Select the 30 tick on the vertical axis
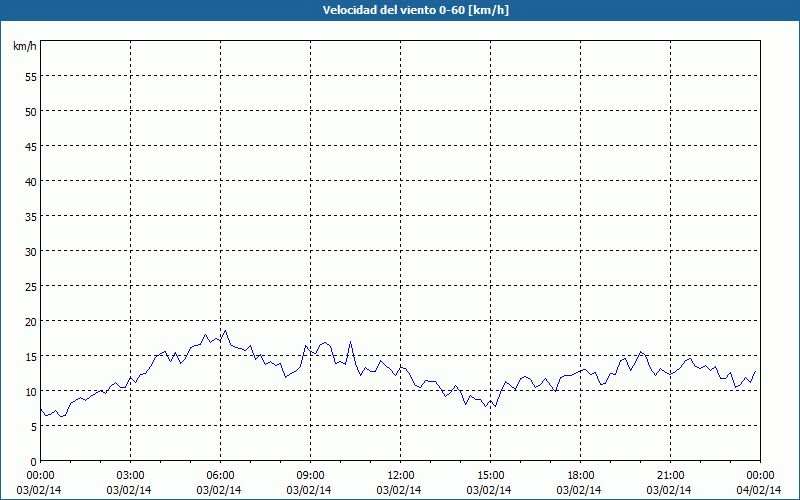This screenshot has width=800, height=500. pos(30,251)
